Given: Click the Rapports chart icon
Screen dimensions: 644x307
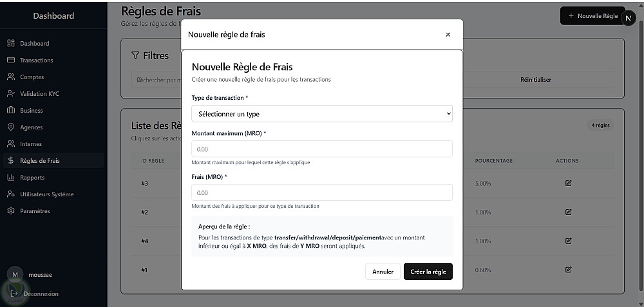Looking at the screenshot, I should 11,178.
